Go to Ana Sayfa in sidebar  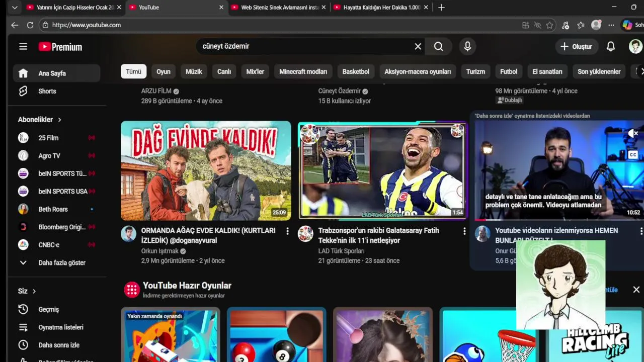point(56,73)
